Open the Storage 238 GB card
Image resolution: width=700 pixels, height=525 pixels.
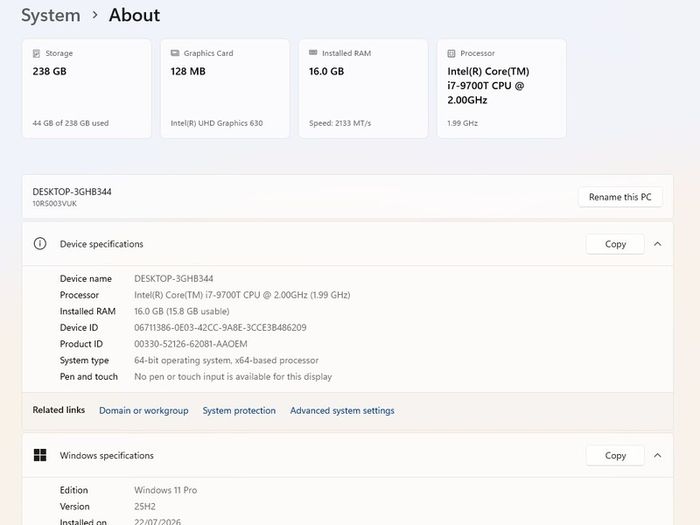[87, 88]
